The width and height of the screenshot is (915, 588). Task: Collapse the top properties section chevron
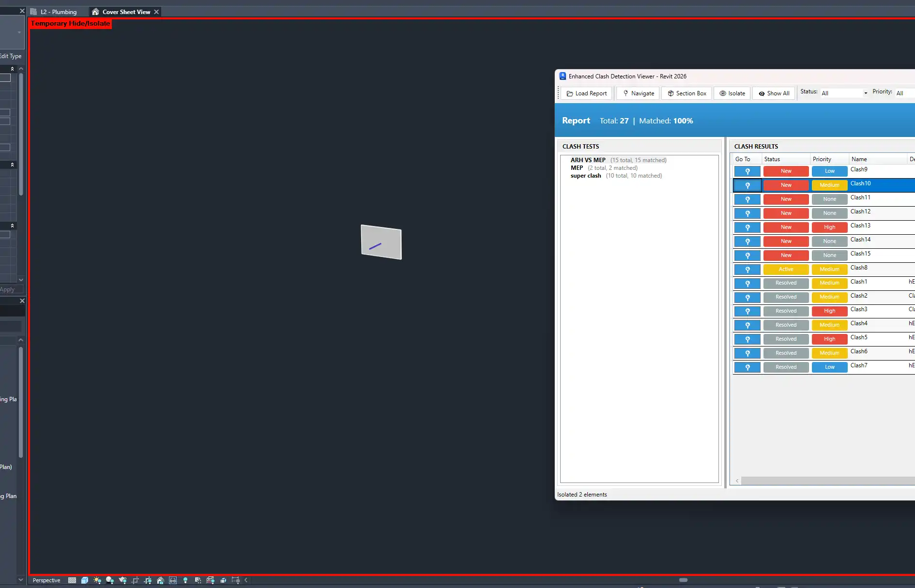[12, 69]
